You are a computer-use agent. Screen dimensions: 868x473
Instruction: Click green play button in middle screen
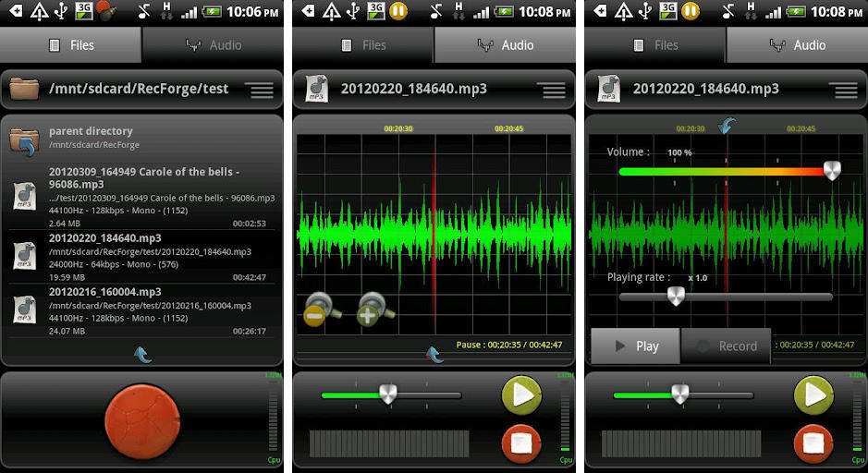pos(521,395)
